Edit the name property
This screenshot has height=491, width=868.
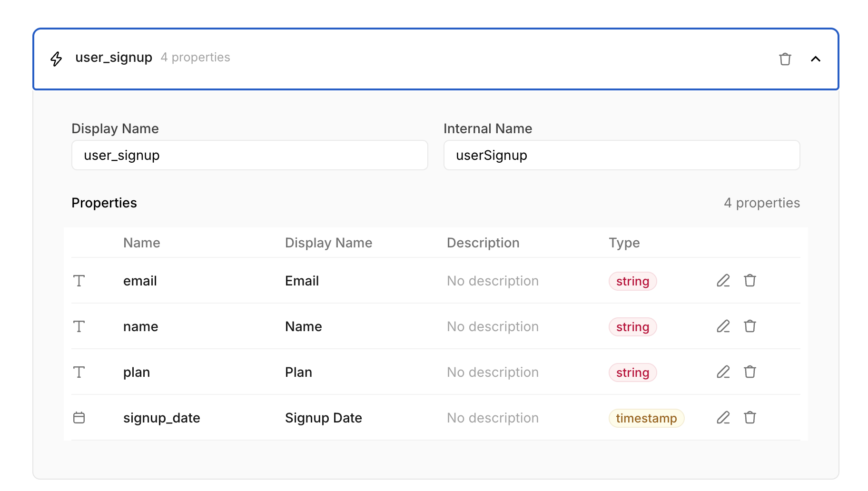click(723, 326)
